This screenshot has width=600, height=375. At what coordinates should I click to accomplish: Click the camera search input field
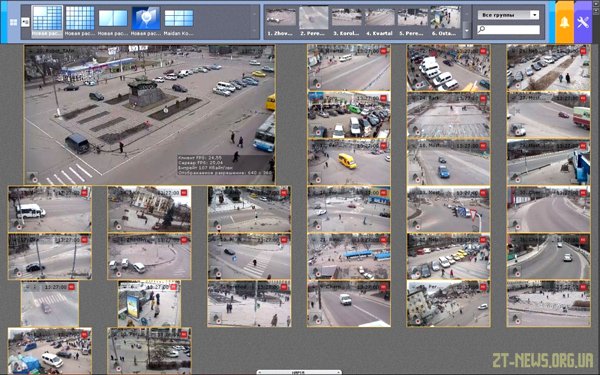click(x=508, y=29)
